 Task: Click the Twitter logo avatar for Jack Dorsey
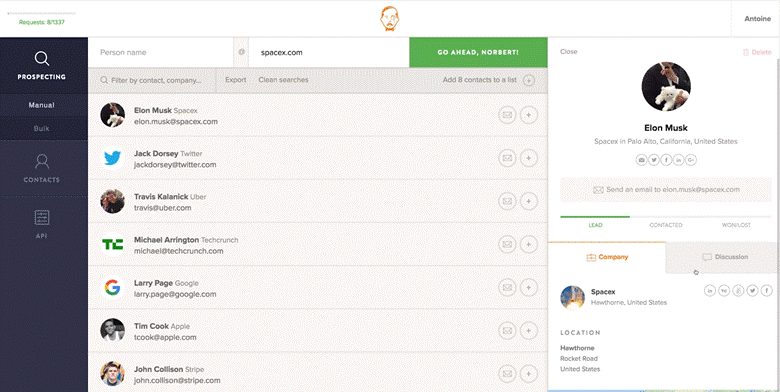pyautogui.click(x=112, y=159)
